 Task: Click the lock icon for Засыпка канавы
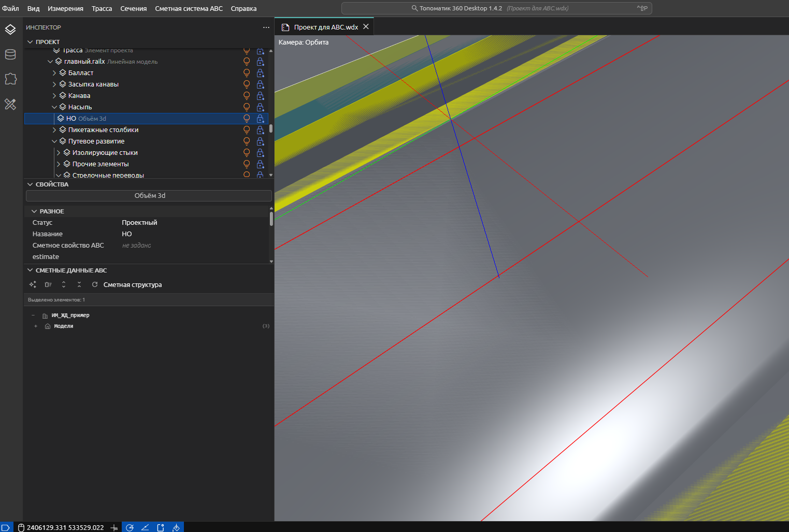[x=260, y=84]
